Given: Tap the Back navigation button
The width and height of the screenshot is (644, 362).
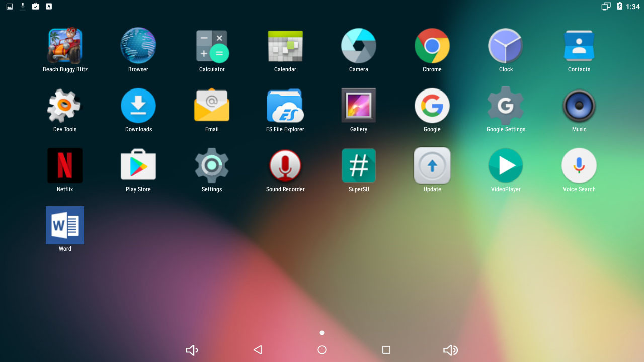Looking at the screenshot, I should [258, 350].
